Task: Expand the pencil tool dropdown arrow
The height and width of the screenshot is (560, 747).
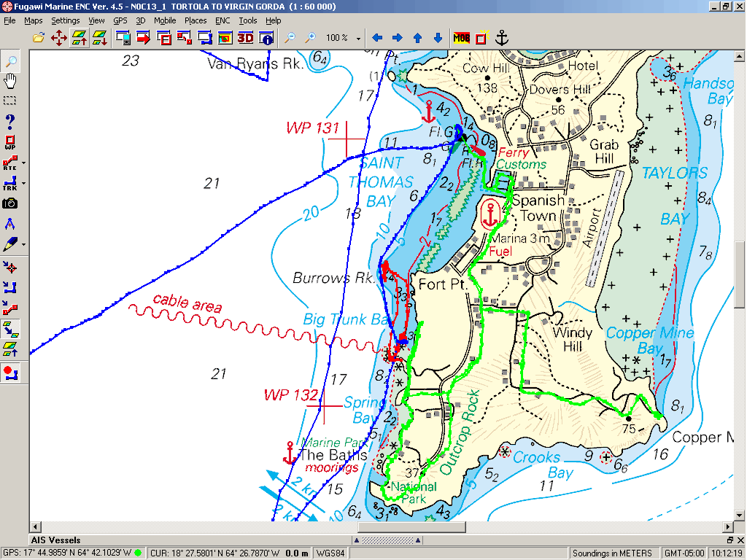Action: pyautogui.click(x=23, y=245)
